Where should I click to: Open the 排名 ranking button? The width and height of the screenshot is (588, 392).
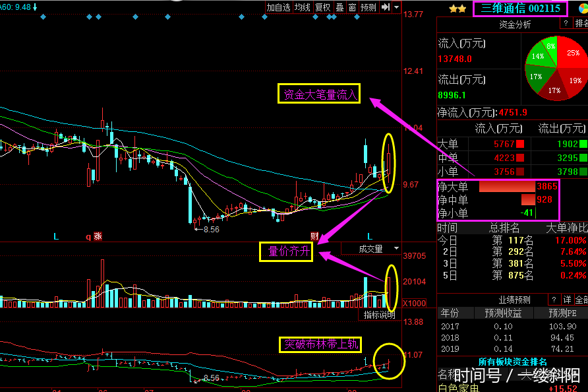point(581,24)
